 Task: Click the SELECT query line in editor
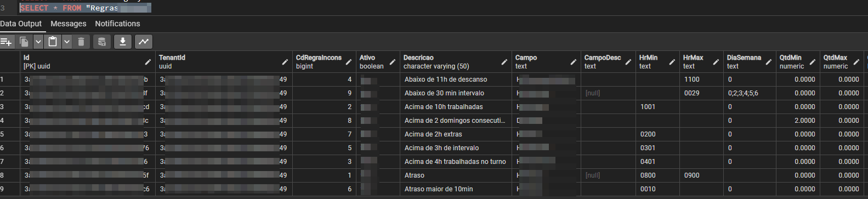coord(85,8)
